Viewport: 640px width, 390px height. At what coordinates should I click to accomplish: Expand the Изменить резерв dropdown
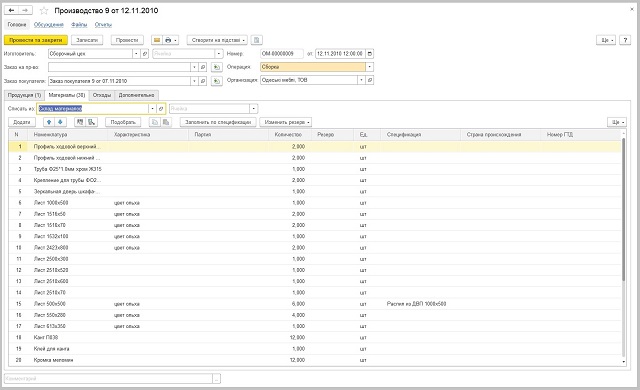point(286,122)
